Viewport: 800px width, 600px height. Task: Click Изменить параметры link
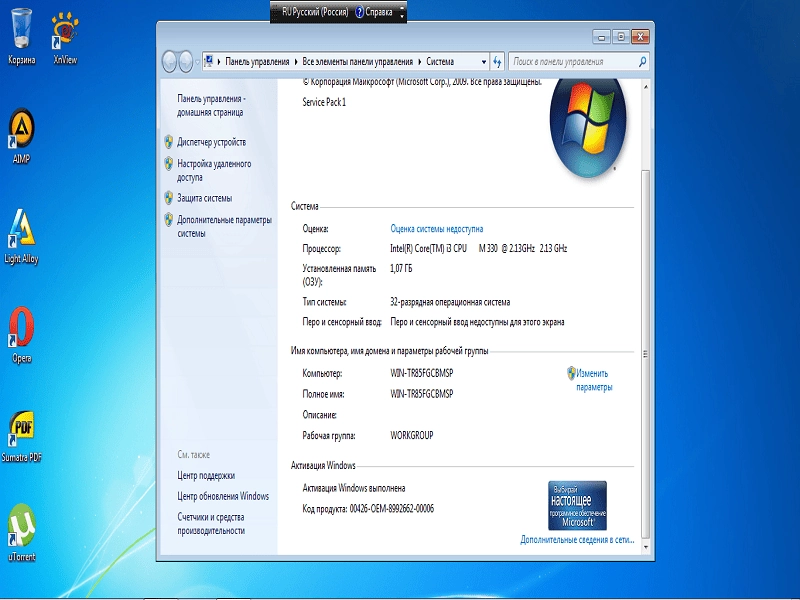pyautogui.click(x=594, y=380)
